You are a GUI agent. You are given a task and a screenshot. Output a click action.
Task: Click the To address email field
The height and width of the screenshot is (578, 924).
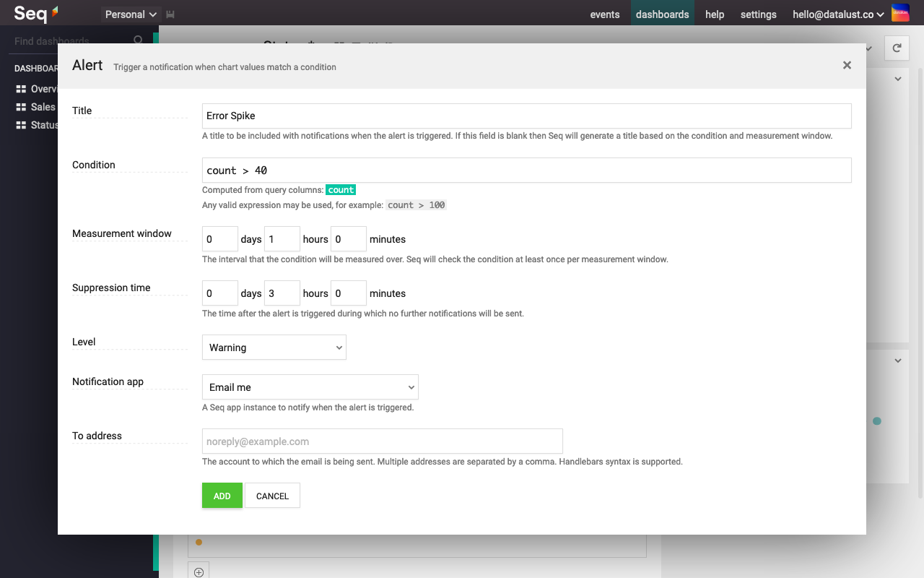tap(383, 441)
